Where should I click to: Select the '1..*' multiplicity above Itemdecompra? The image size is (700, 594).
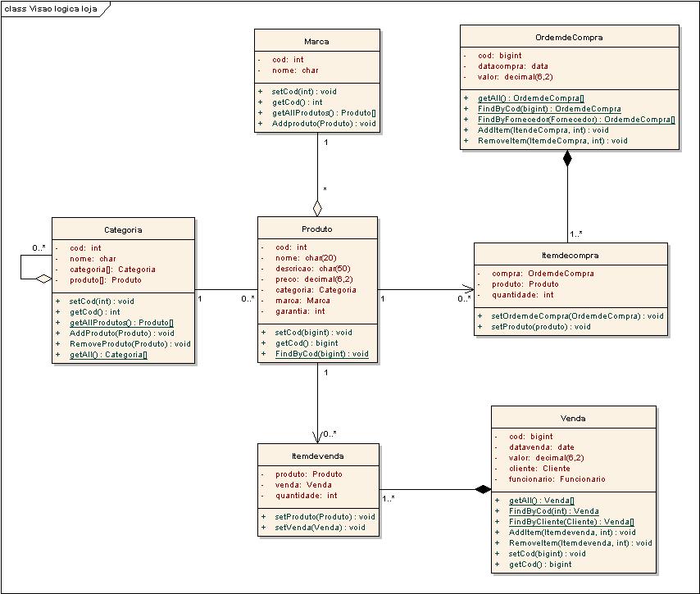tap(576, 234)
